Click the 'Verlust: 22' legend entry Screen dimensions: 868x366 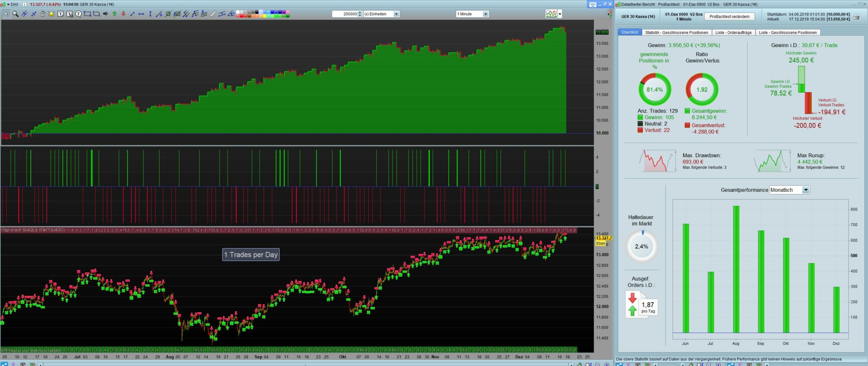click(x=654, y=130)
